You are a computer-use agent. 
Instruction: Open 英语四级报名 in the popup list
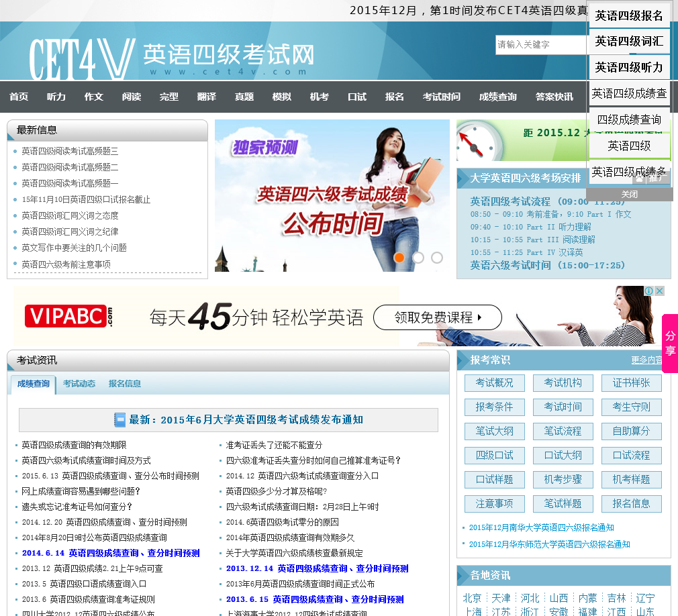point(629,16)
